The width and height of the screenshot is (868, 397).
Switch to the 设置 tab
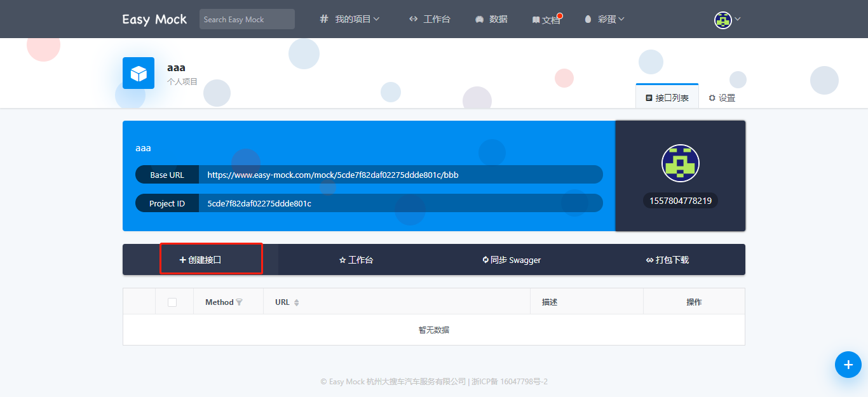pos(722,98)
